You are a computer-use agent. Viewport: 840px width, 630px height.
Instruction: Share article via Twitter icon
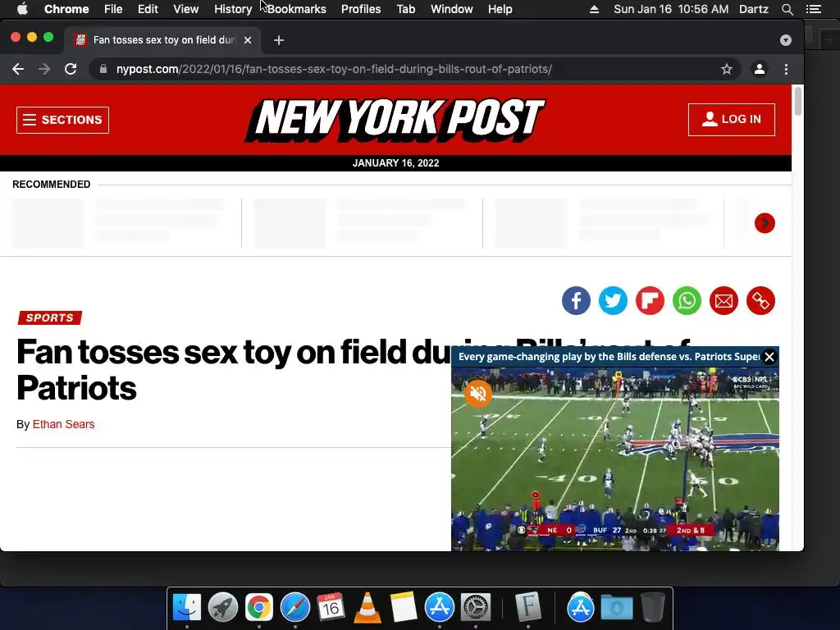point(613,300)
